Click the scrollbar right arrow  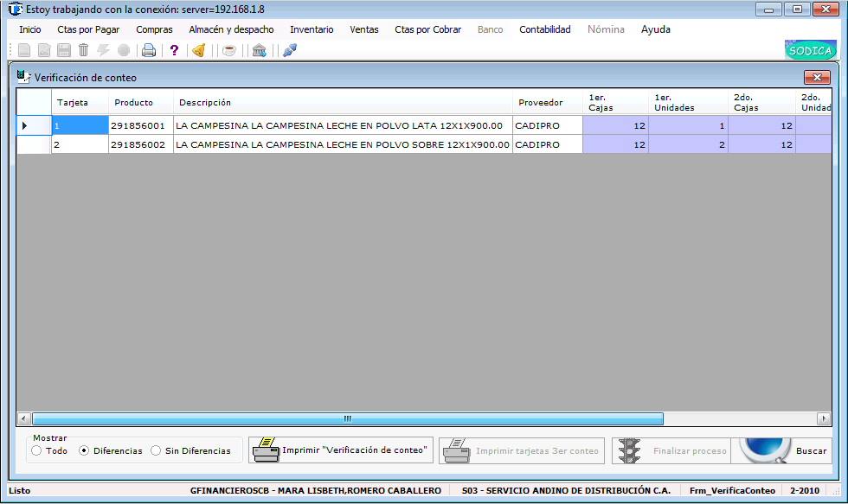point(824,418)
